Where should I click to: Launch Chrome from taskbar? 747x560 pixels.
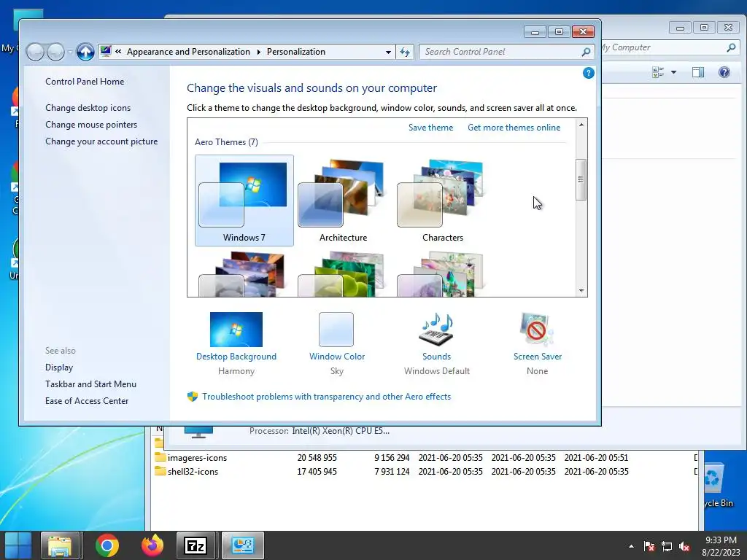click(107, 545)
